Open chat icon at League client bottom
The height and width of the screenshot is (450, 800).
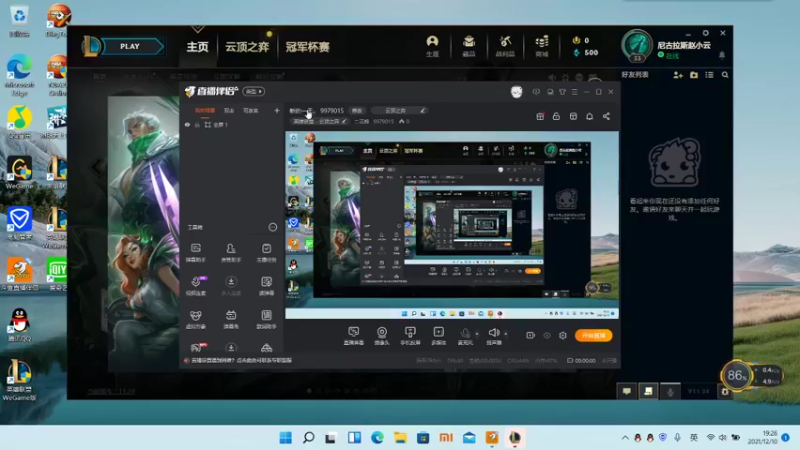point(627,391)
